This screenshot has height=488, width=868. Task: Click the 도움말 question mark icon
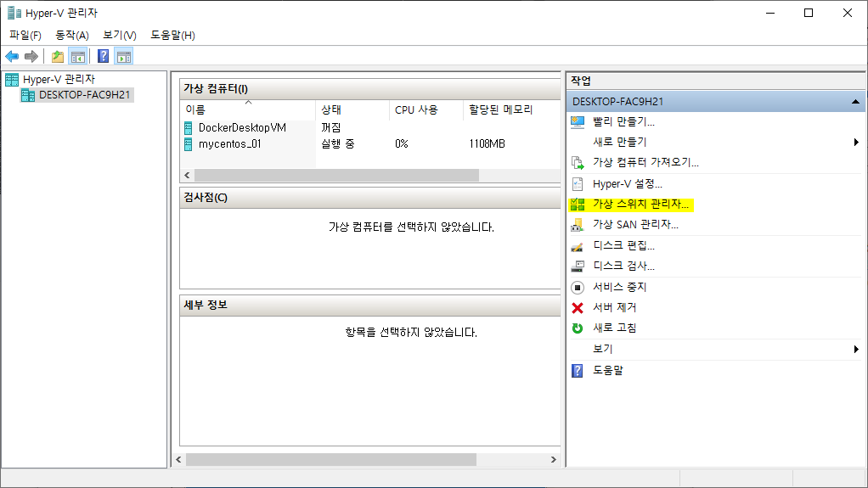coord(578,371)
